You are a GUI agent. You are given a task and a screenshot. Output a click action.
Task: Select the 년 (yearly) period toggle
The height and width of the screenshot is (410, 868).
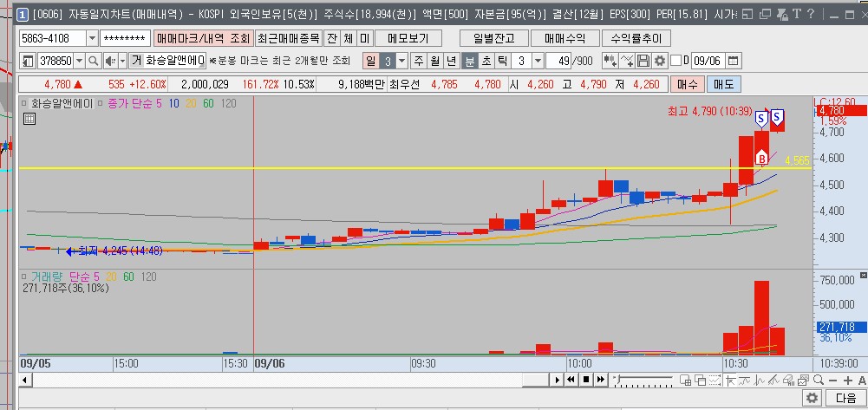tap(453, 61)
